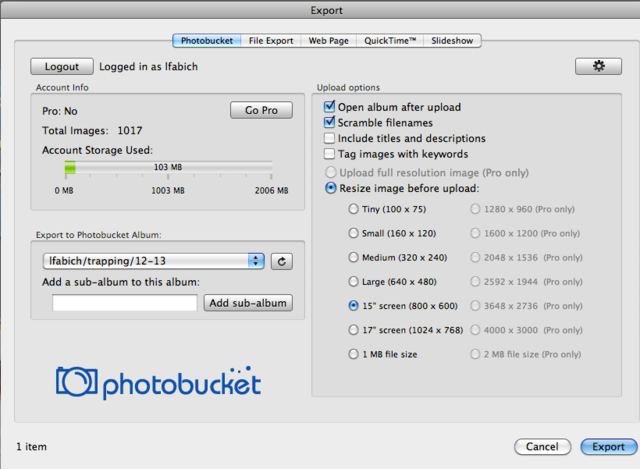Image resolution: width=640 pixels, height=469 pixels.
Task: Click the 'Export to Photobucket Album:' heading
Action: 99,235
